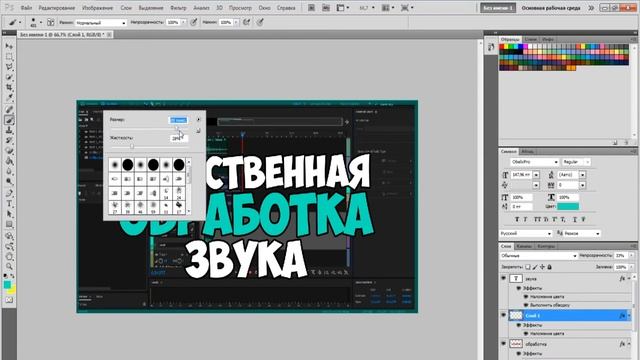Open brush picker flyout menu arrow
The height and width of the screenshot is (360, 640).
click(x=198, y=120)
